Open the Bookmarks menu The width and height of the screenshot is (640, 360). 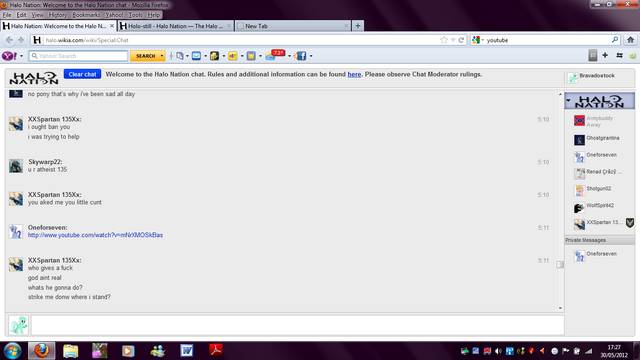click(86, 15)
